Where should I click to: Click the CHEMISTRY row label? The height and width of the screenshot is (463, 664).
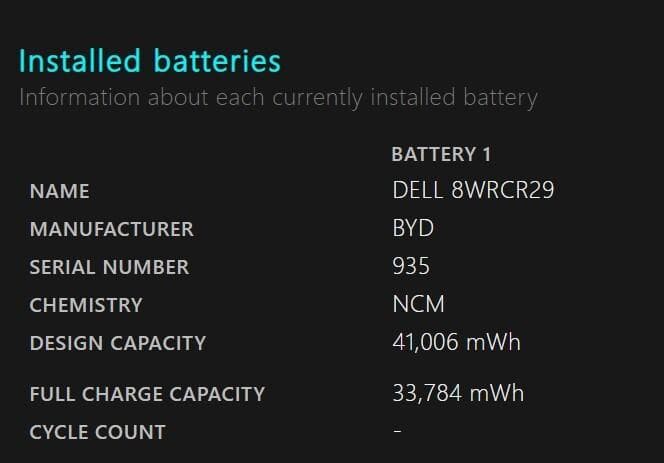coord(86,305)
